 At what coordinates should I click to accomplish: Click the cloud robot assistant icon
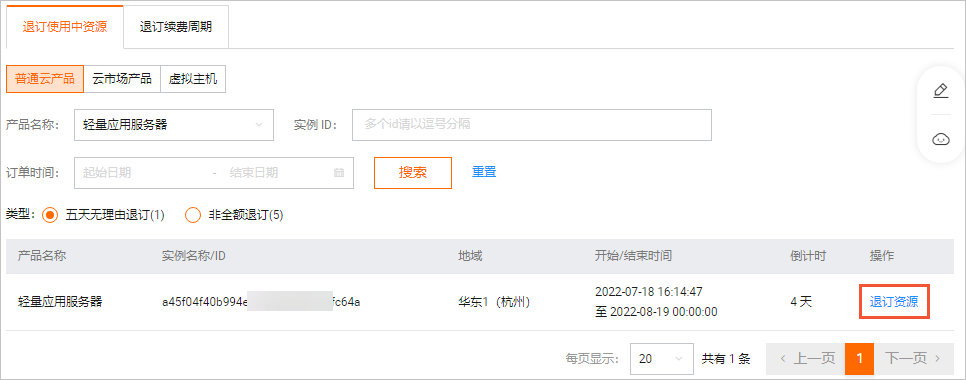940,139
